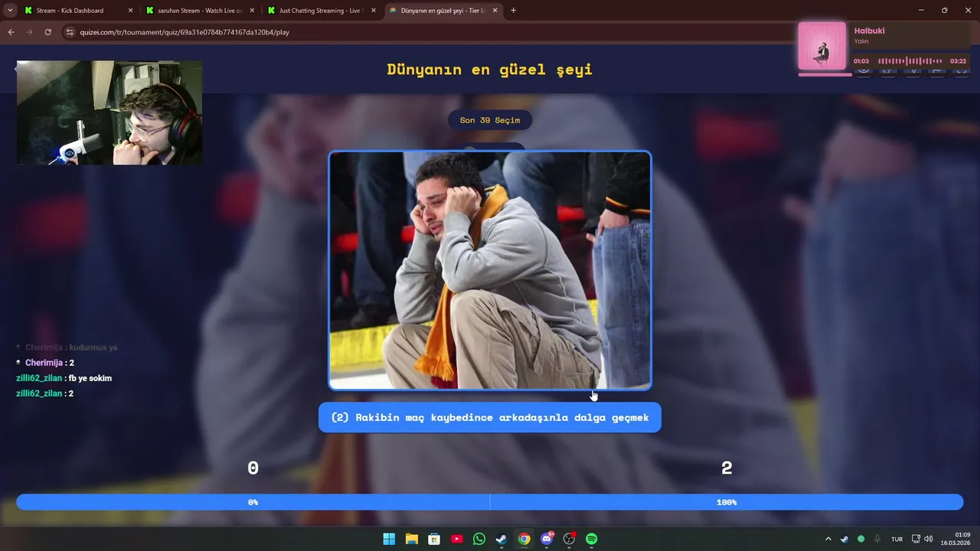Open the tab search dropdown arrow
This screenshot has width=980, height=551.
(10, 11)
